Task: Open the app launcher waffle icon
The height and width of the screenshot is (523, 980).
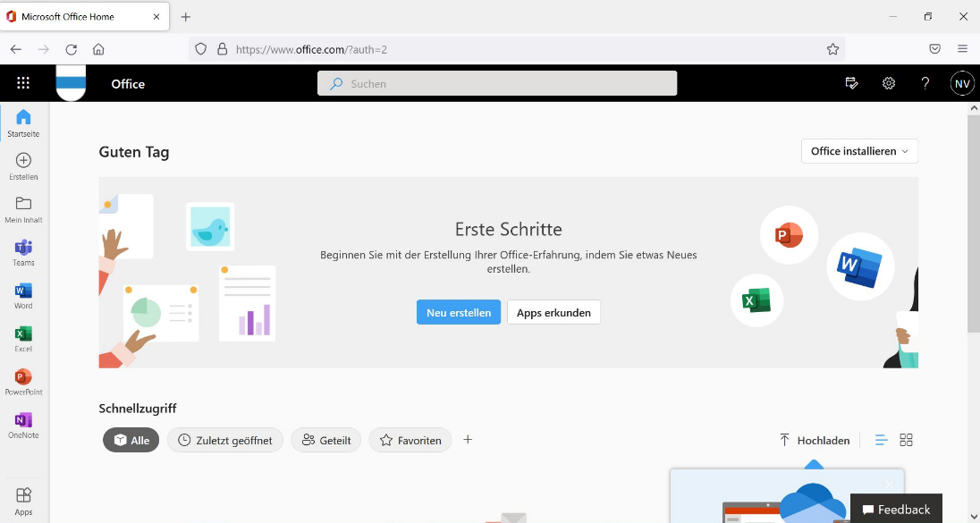Action: click(x=23, y=83)
